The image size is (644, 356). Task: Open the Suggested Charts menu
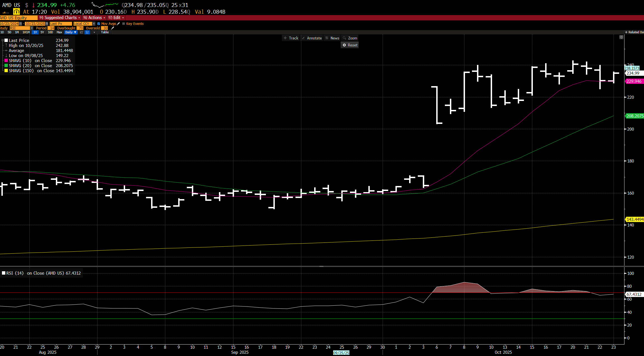60,18
